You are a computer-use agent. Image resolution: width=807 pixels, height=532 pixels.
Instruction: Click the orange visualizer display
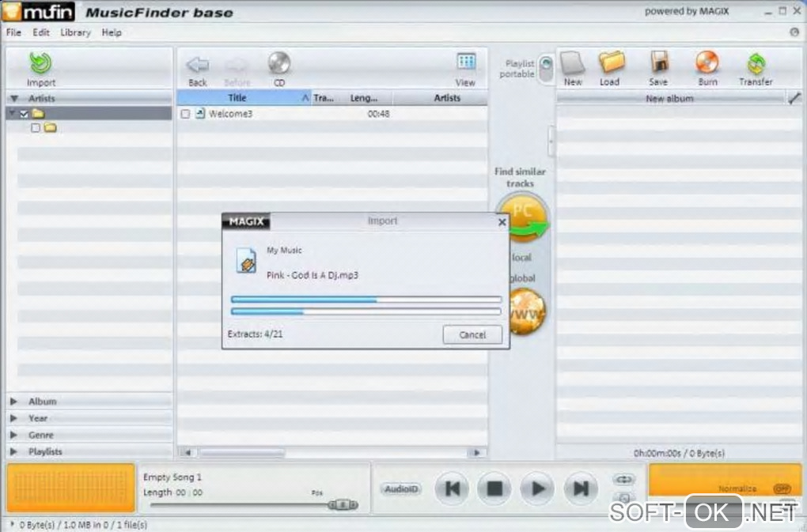click(71, 489)
